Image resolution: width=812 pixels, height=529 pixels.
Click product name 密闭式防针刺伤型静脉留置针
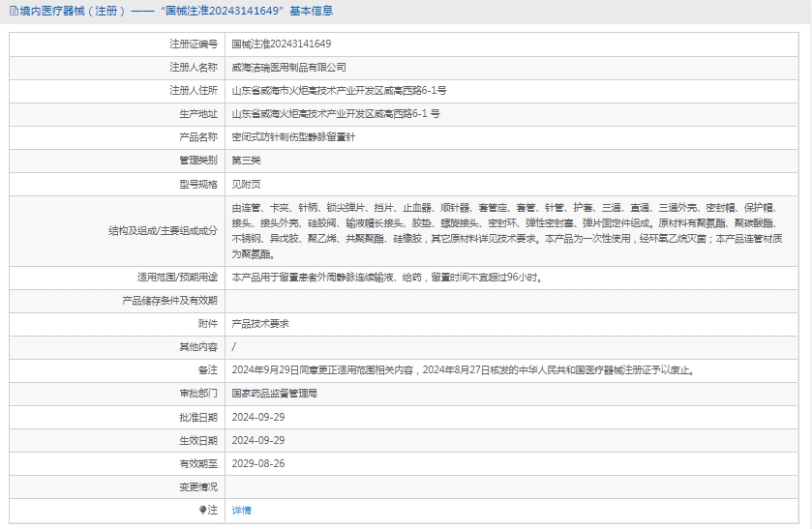[x=293, y=137]
